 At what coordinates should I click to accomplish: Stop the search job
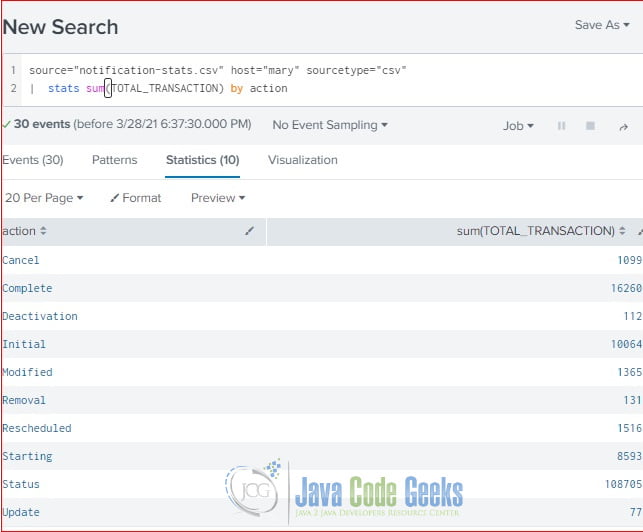coord(590,126)
